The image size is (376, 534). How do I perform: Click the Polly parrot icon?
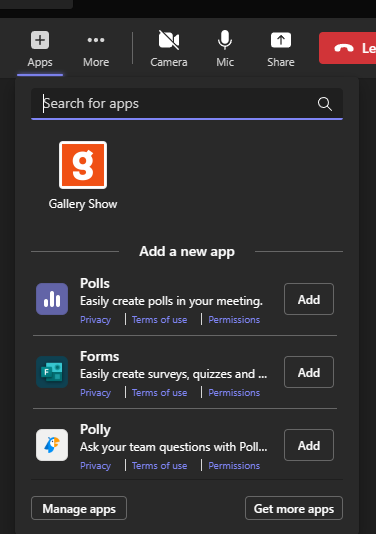tap(52, 445)
